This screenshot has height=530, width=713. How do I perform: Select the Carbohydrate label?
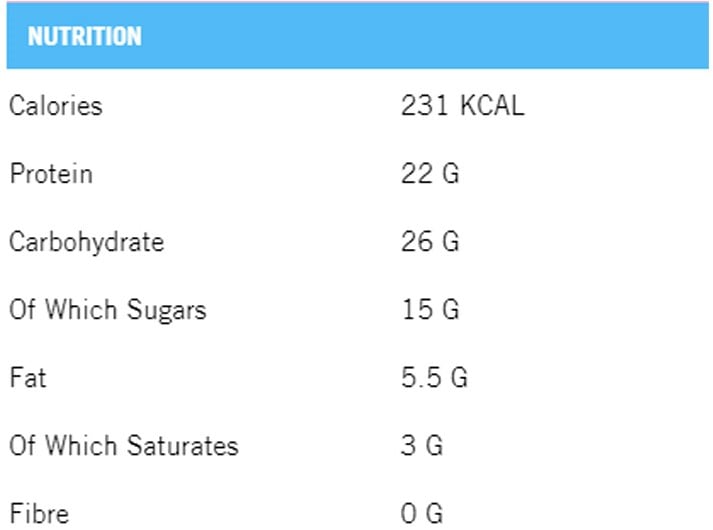[86, 242]
